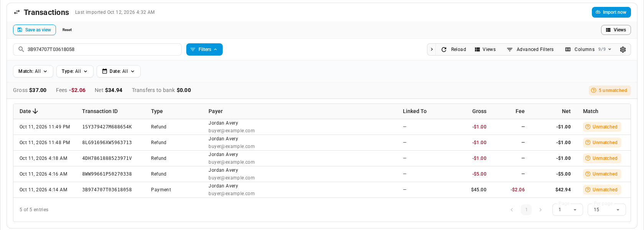Click Unmatched badge for 8LG91696XW5963713
The width and height of the screenshot is (644, 230).
(x=602, y=143)
